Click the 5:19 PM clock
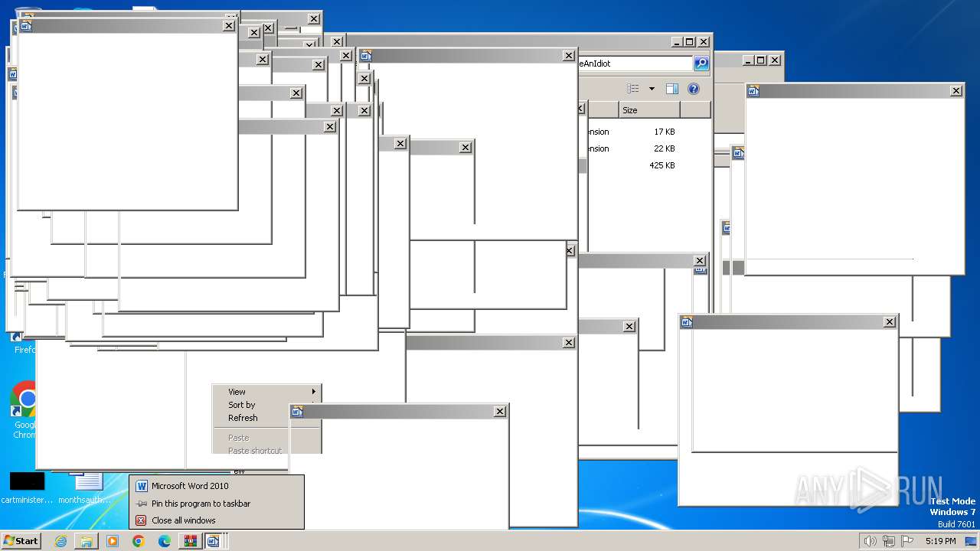 tap(940, 541)
